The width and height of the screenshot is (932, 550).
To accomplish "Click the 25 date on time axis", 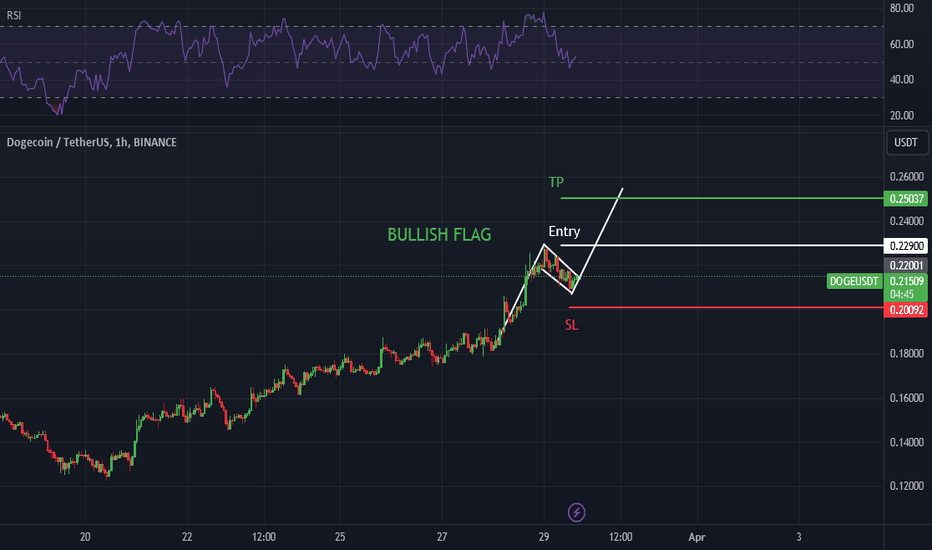I will [x=340, y=537].
